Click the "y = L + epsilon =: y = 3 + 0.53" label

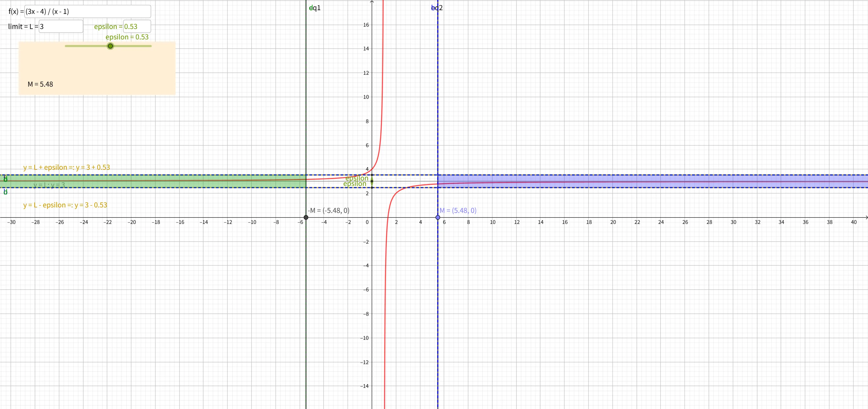[x=67, y=167]
